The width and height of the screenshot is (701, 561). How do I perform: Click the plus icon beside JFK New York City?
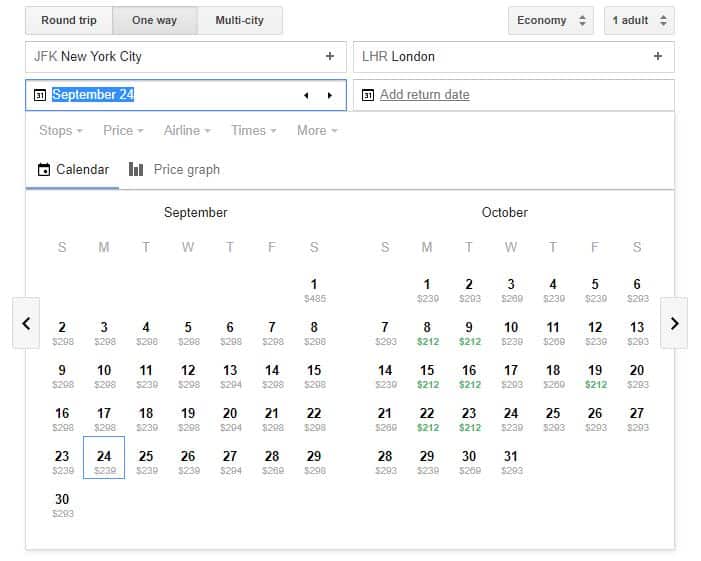click(x=329, y=56)
